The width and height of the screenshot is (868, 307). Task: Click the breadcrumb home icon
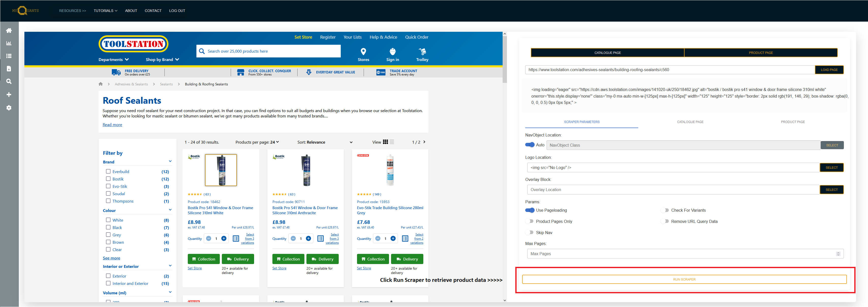pos(100,84)
